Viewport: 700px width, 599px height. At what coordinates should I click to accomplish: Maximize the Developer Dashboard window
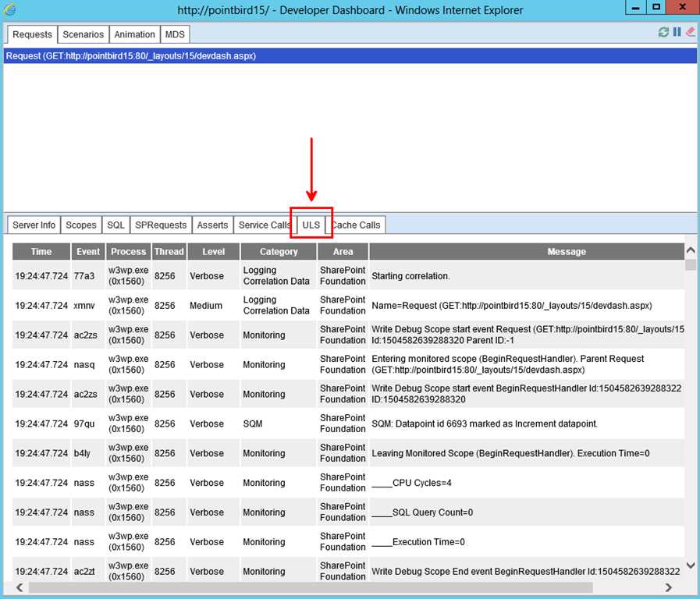656,8
